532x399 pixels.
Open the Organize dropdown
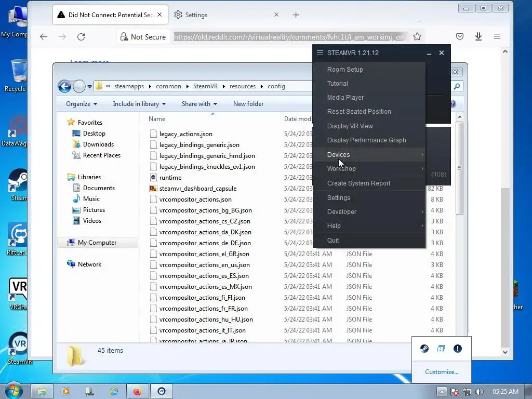(82, 104)
